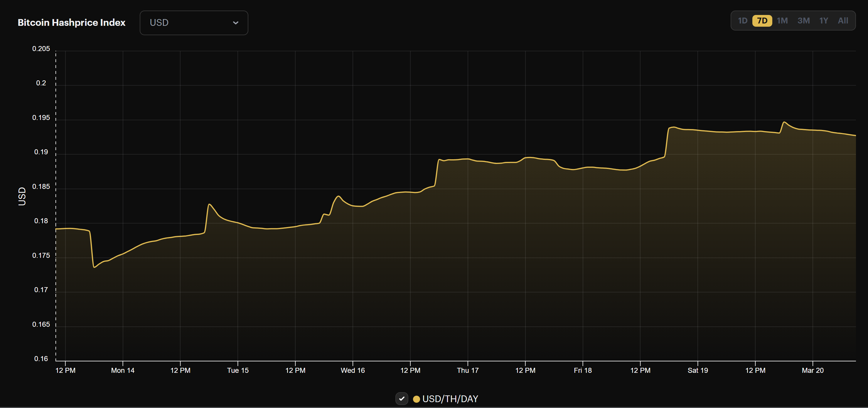Click the chevron on the currency selector
The height and width of the screenshot is (408, 868).
tap(236, 23)
